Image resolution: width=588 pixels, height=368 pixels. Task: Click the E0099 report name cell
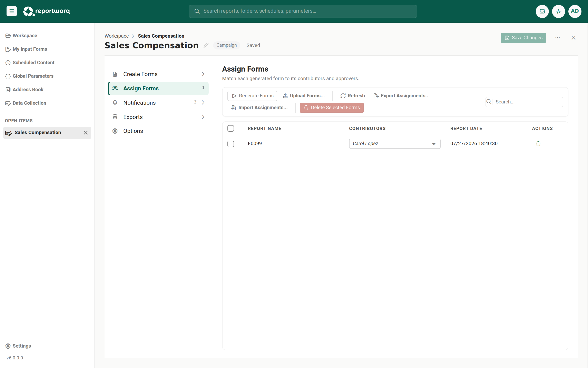tap(255, 144)
